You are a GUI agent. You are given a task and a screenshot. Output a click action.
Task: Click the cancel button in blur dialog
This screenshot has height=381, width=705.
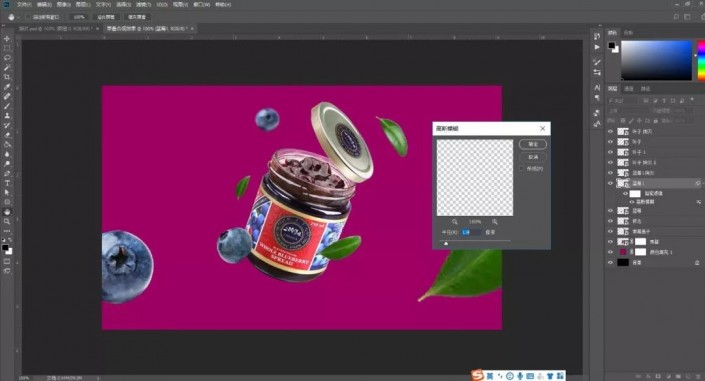(533, 157)
